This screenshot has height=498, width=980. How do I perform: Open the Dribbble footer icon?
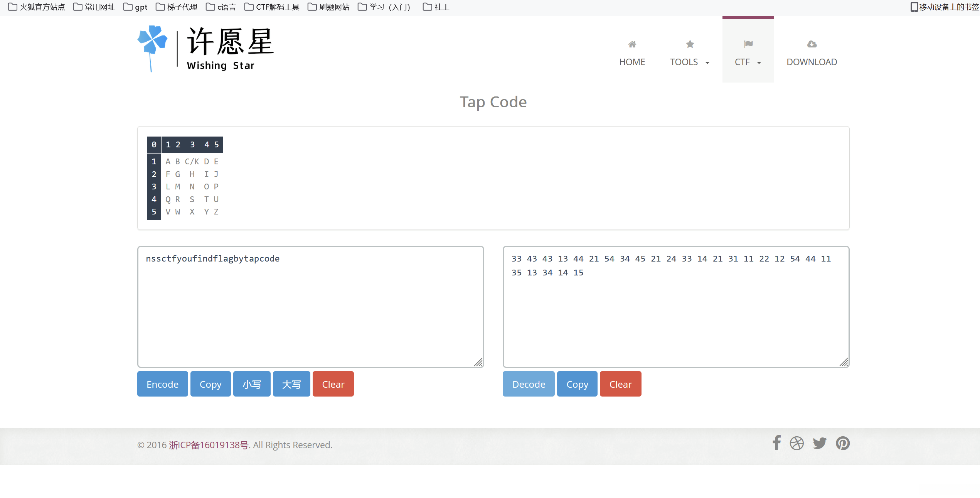point(796,443)
